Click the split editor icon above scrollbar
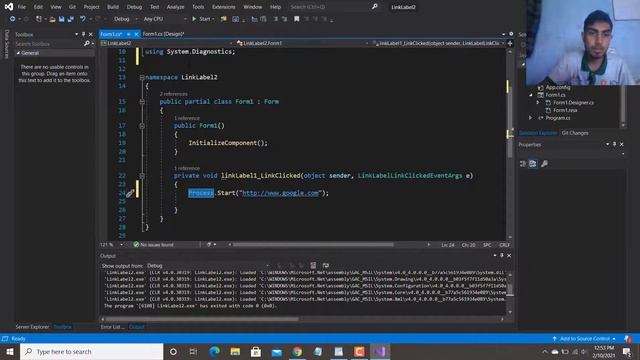 [510, 43]
